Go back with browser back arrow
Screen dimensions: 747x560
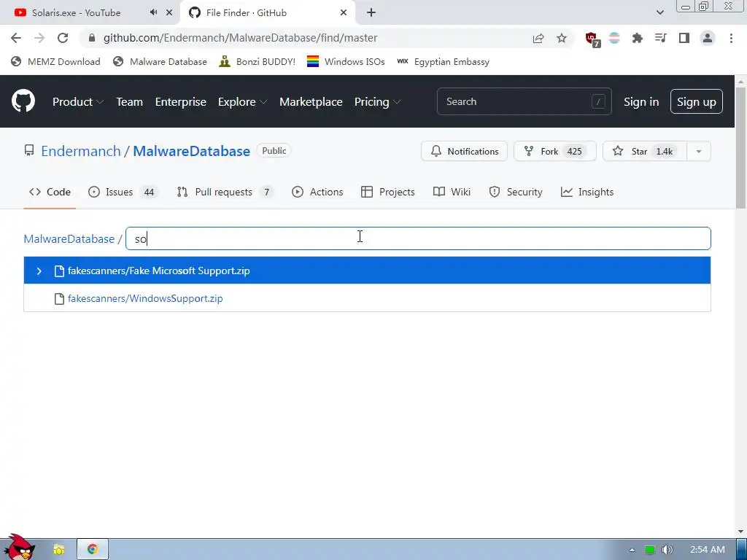(16, 38)
